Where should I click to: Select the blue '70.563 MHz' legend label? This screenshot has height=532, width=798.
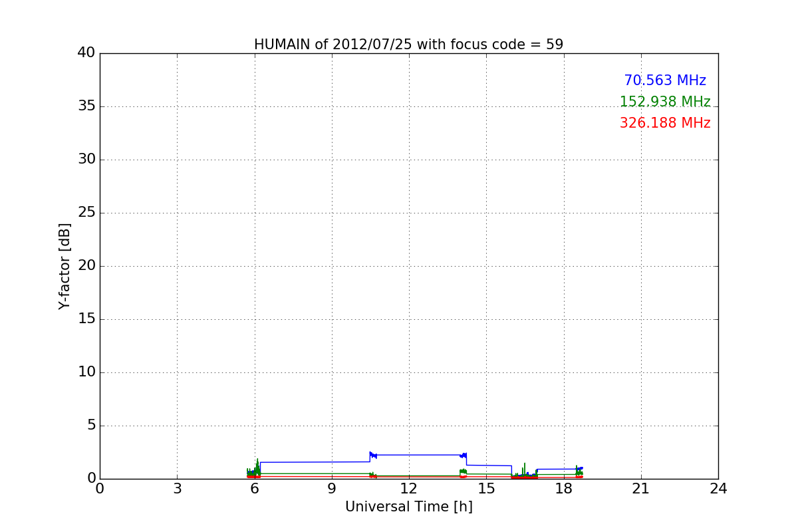pos(665,80)
